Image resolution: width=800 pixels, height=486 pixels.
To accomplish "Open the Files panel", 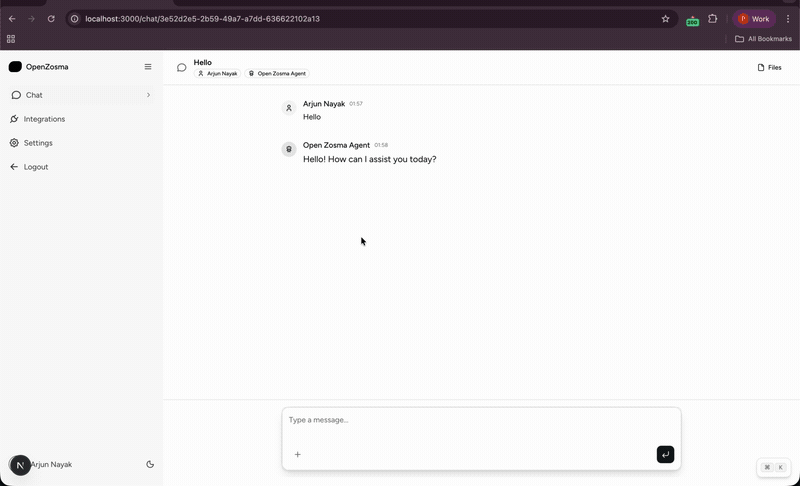I will tap(769, 68).
